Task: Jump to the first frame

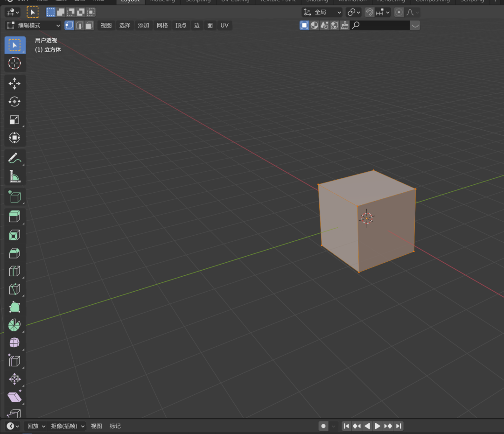Action: (x=346, y=426)
